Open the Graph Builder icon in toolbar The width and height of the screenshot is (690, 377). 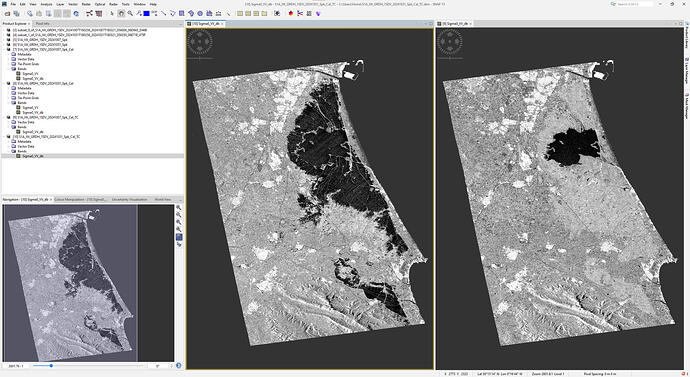pyautogui.click(x=89, y=14)
